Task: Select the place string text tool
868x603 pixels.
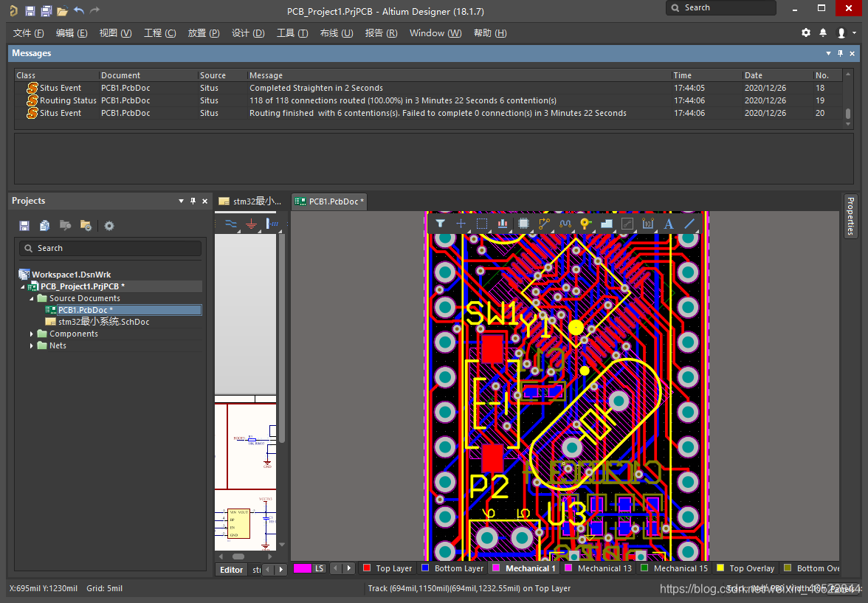Action: (669, 224)
